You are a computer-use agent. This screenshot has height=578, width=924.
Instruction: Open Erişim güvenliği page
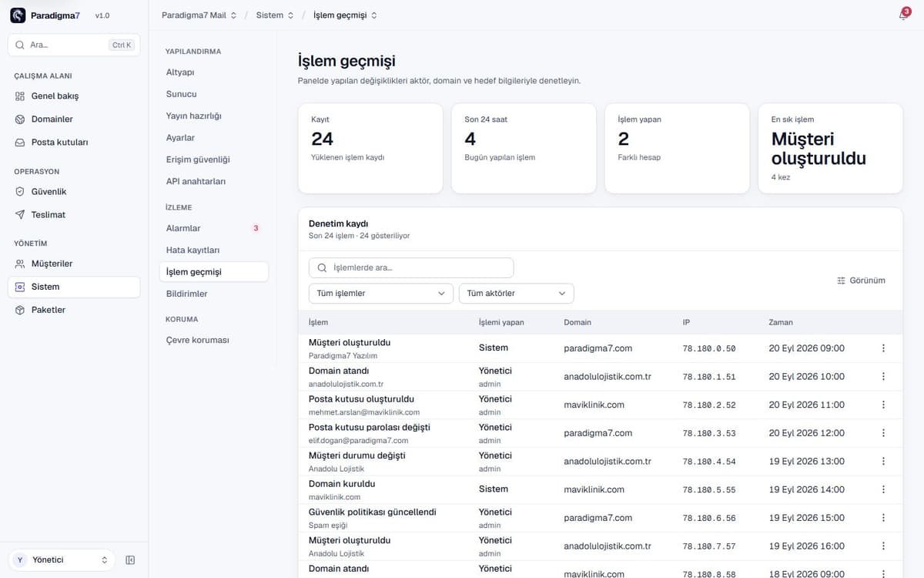[x=214, y=160]
